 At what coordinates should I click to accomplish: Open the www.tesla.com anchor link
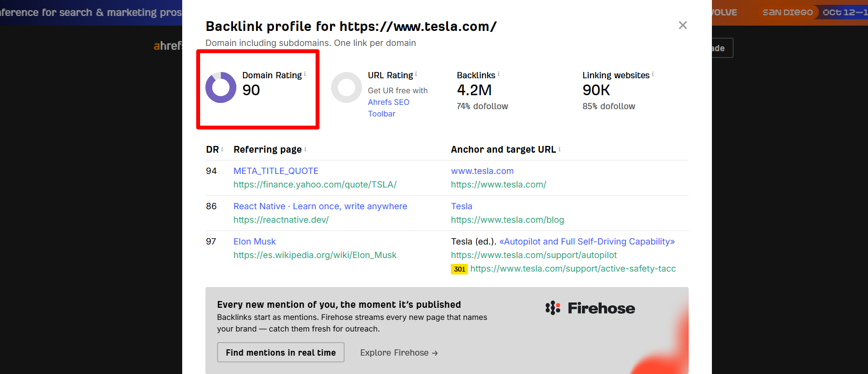click(482, 171)
